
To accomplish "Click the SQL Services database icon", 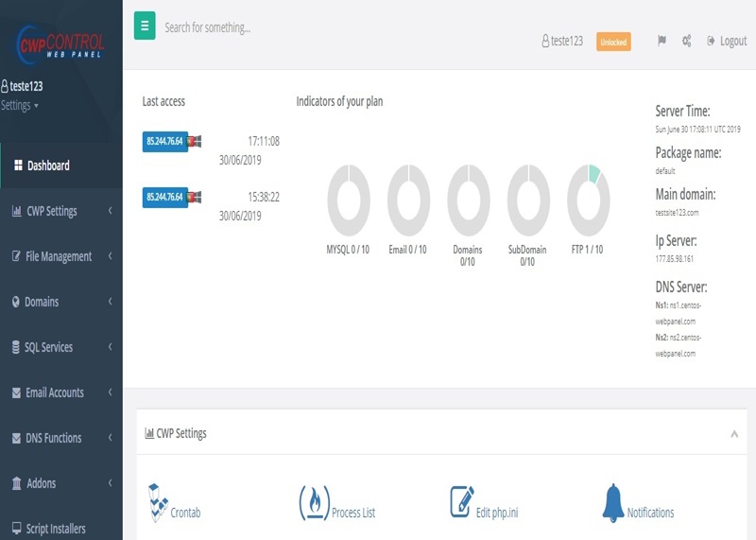I will tap(16, 347).
